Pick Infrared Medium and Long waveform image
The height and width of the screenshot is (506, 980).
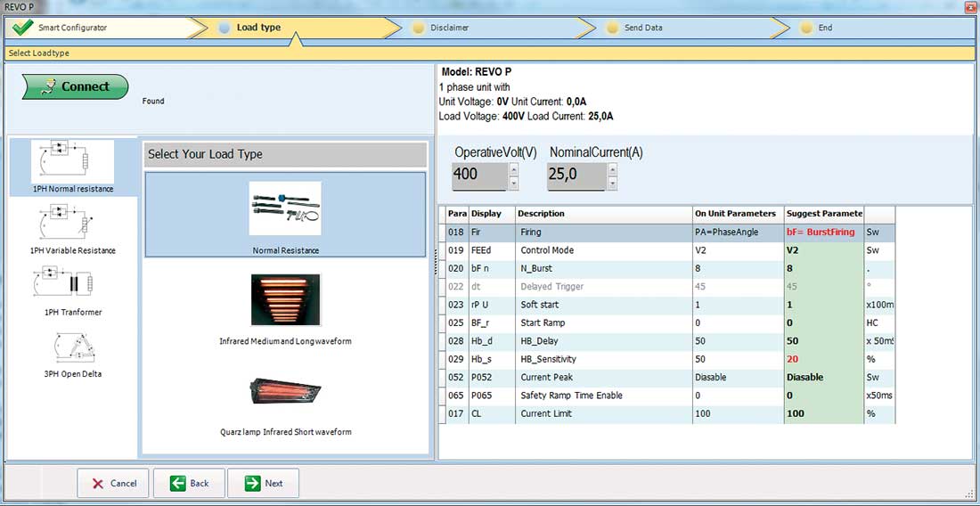285,300
